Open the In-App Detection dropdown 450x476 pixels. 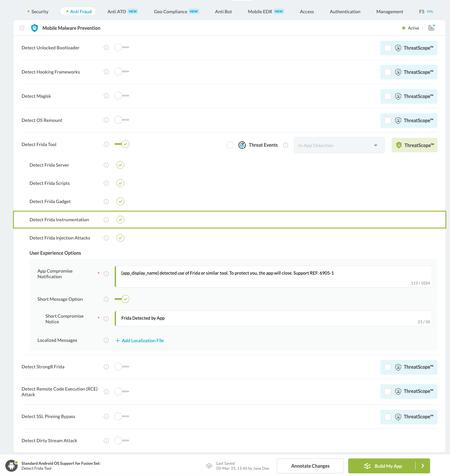click(339, 145)
